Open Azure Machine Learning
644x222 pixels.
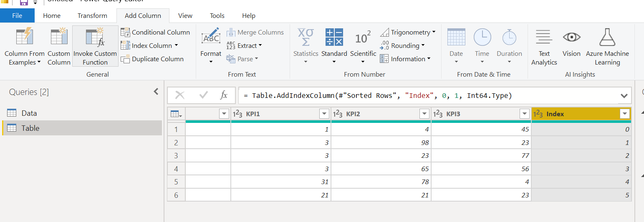(x=607, y=46)
